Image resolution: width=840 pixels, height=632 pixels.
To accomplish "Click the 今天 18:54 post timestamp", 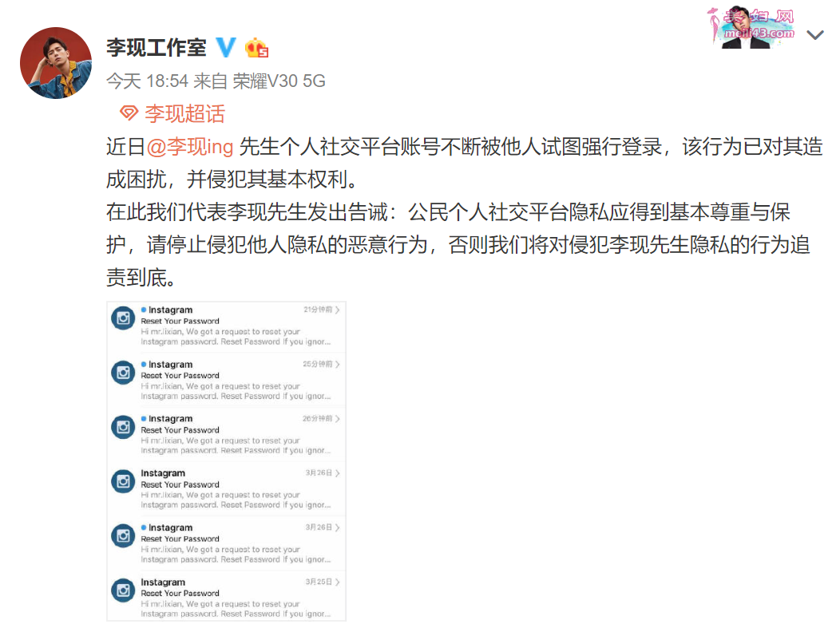I will click(x=148, y=81).
